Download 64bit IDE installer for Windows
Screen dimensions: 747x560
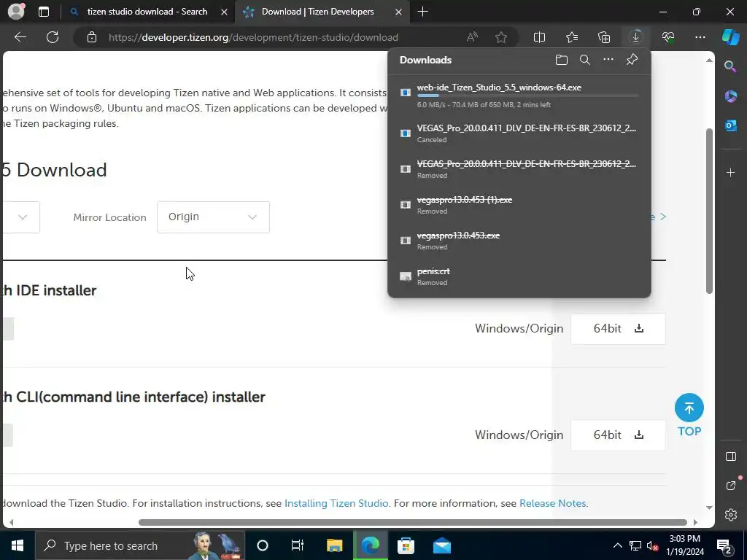pyautogui.click(x=618, y=329)
